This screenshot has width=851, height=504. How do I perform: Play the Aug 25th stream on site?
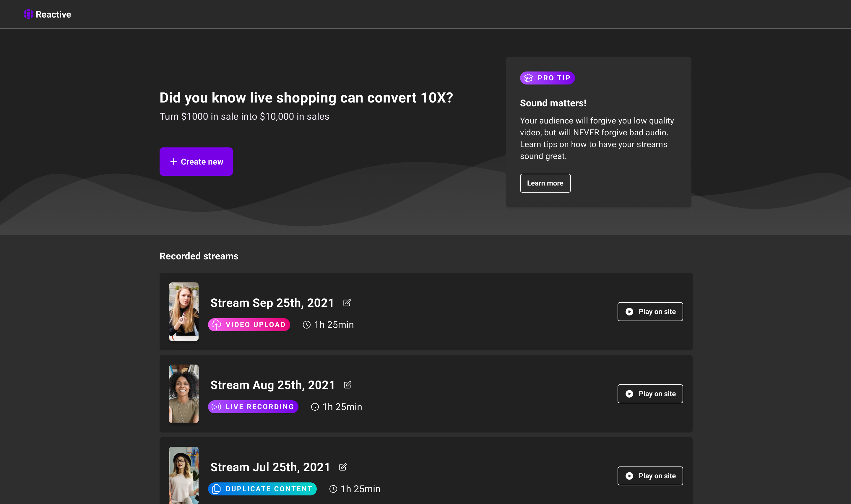pyautogui.click(x=650, y=394)
